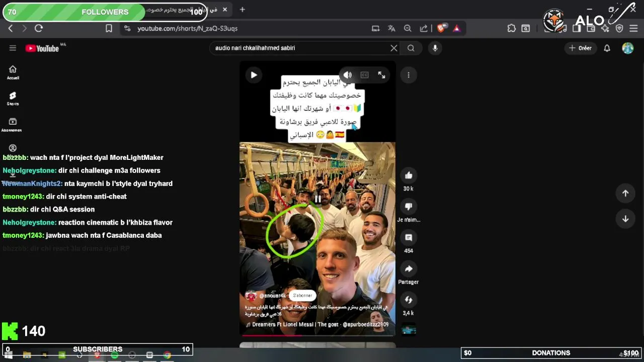
Task: Click the zoom-out magnifier in address bar
Action: [x=408, y=29]
